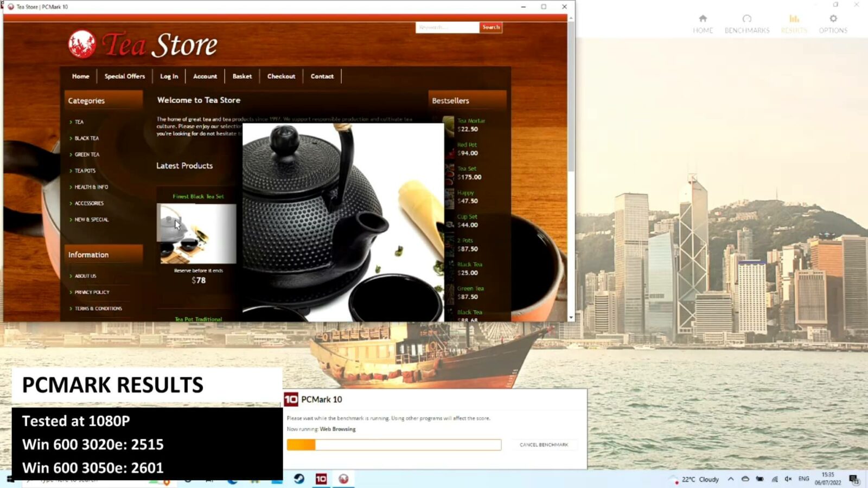Open the PCMark Home icon
868x488 pixels.
click(x=703, y=19)
